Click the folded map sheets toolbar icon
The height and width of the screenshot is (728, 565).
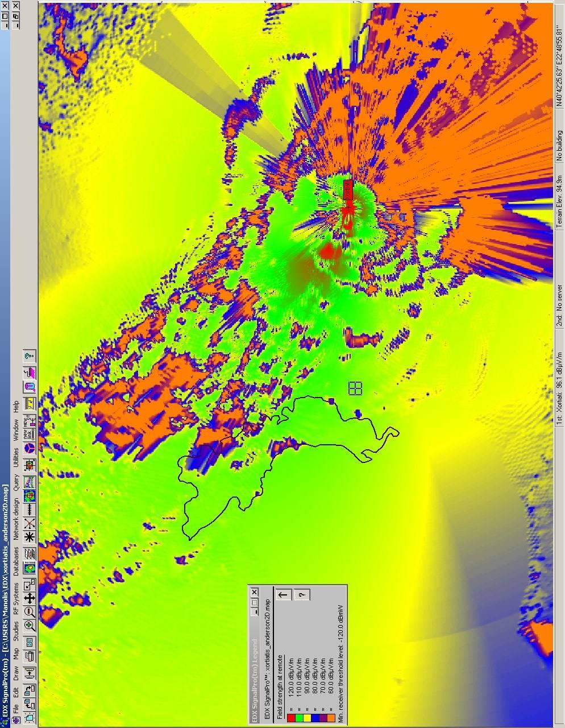coord(28,656)
